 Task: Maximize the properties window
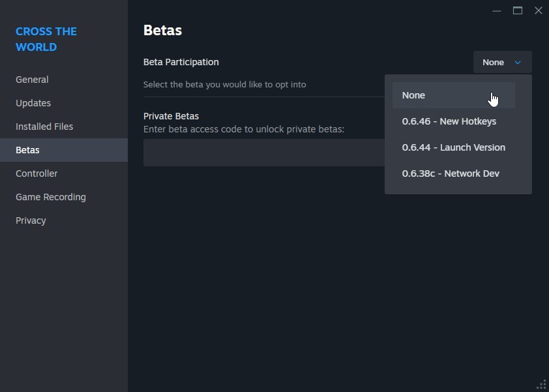[518, 10]
